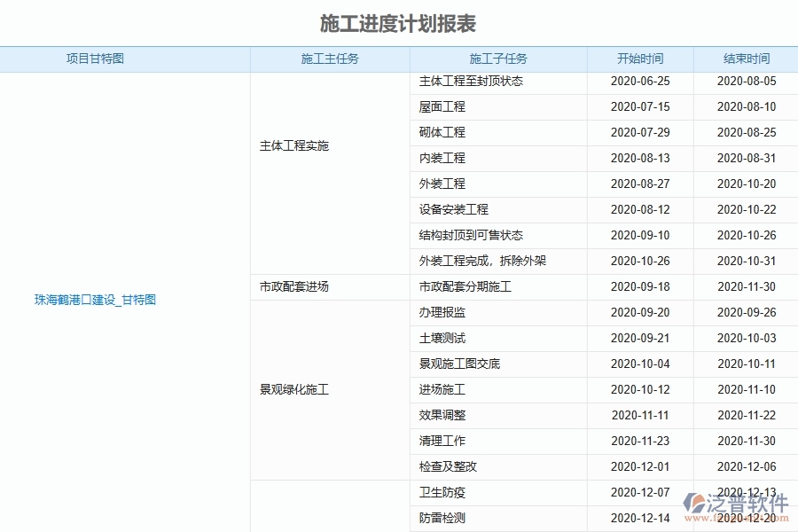This screenshot has width=798, height=532.
Task: Click start date 2020-06-25 for 主体工程至封顶状态
Action: coord(639,81)
